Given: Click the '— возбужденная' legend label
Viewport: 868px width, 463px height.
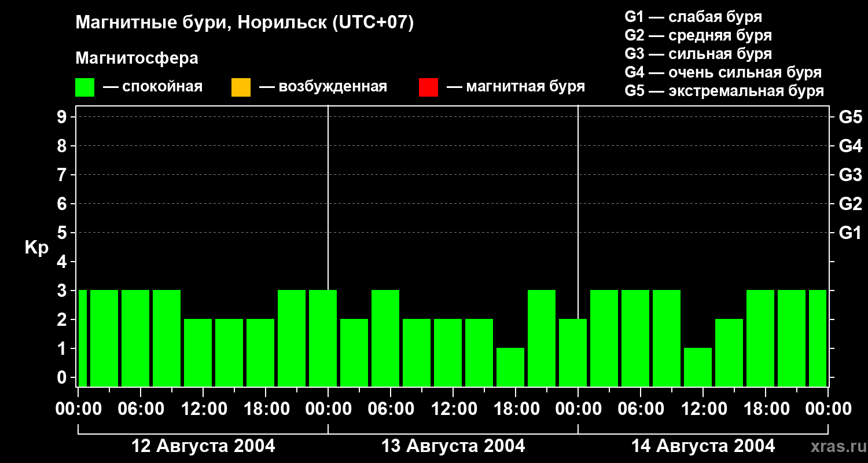Looking at the screenshot, I should (x=323, y=87).
